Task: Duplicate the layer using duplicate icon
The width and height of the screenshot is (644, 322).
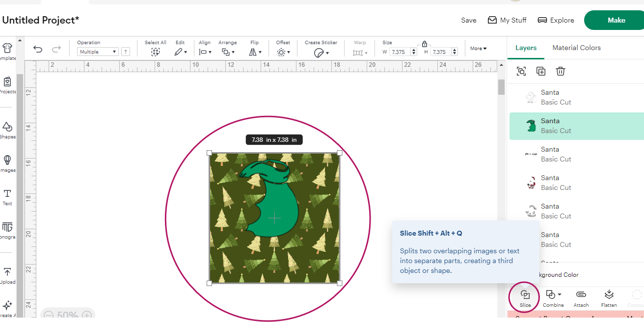Action: [x=541, y=72]
